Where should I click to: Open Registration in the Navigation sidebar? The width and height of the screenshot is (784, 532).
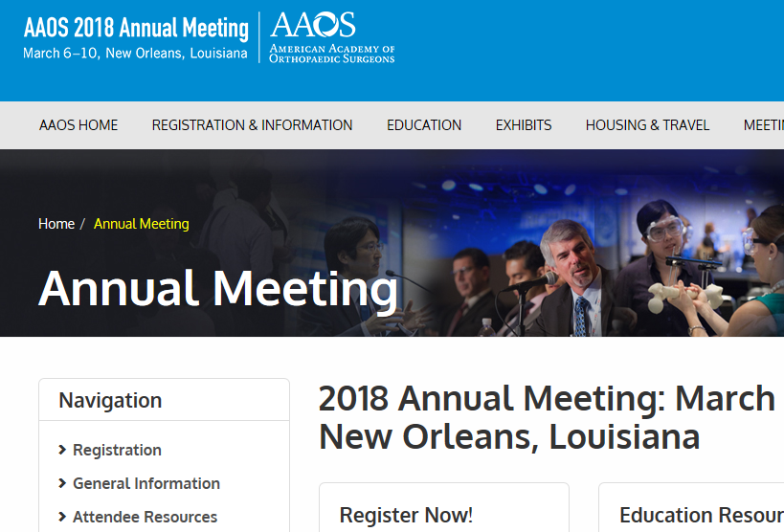pyautogui.click(x=117, y=450)
